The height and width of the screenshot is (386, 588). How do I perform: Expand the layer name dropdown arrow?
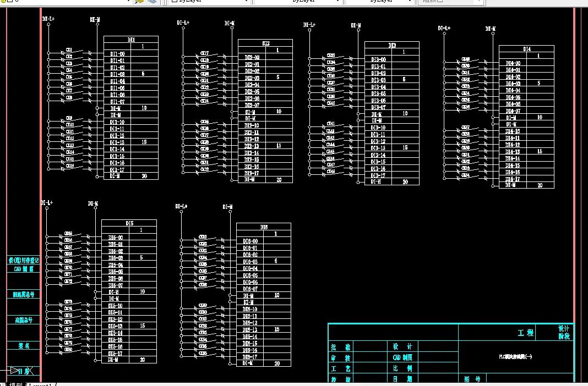pyautogui.click(x=129, y=1)
